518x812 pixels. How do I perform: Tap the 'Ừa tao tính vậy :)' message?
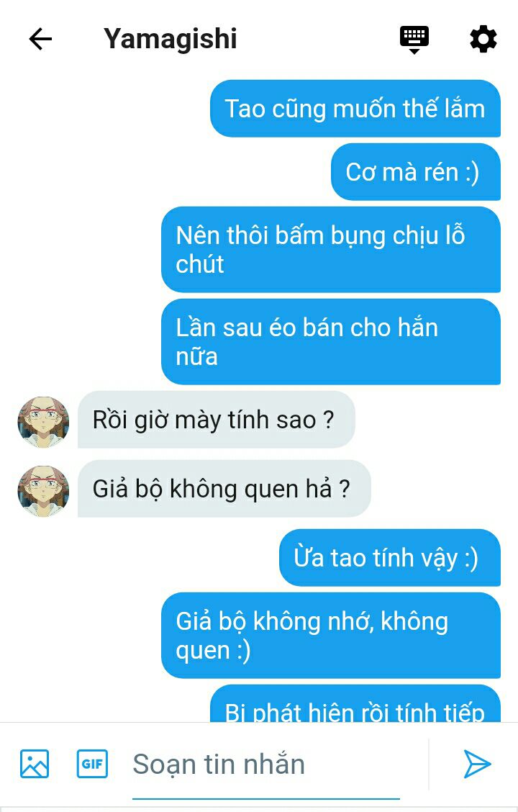click(390, 557)
